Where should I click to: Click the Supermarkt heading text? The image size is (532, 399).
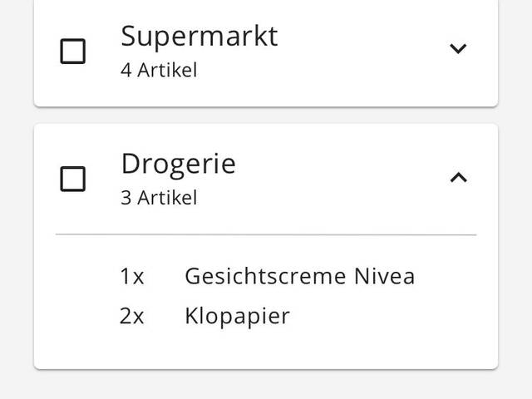click(199, 37)
